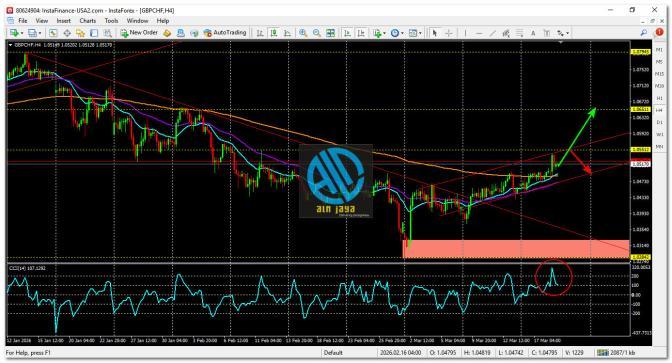The image size is (672, 363).
Task: Switch to bar chart display
Action: click(260, 33)
